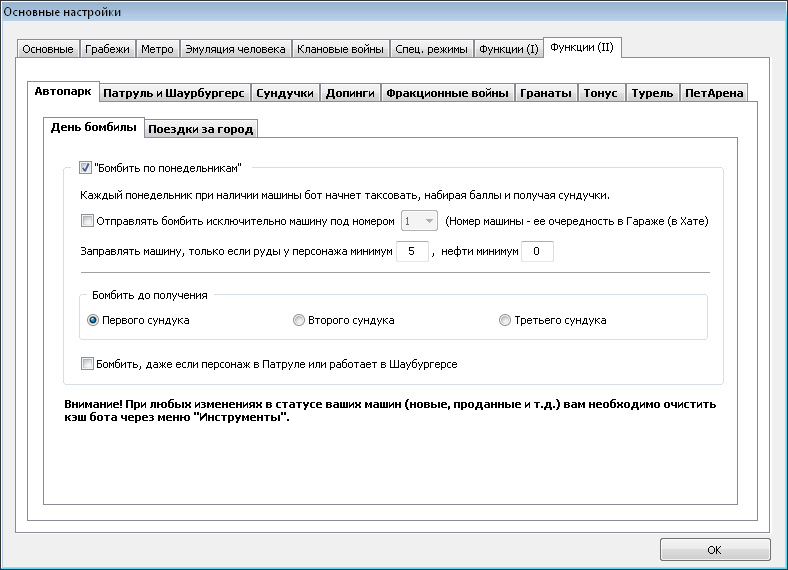Select the Функции (II) tab
Image resolution: width=788 pixels, height=570 pixels.
coord(582,47)
